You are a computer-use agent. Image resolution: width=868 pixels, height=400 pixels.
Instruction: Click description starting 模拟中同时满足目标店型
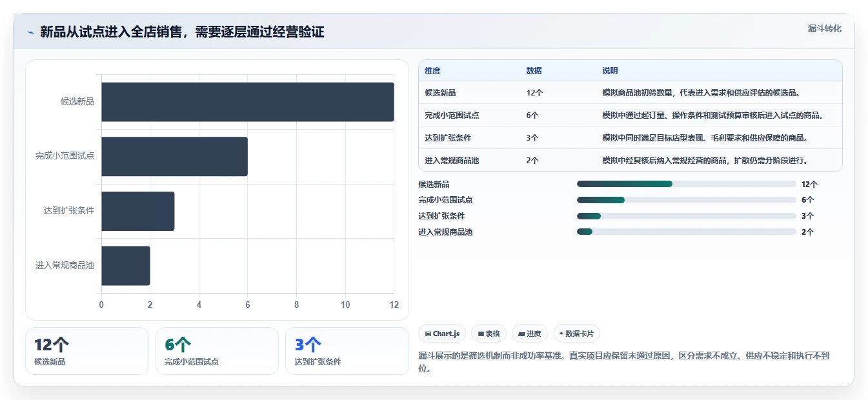(x=705, y=138)
